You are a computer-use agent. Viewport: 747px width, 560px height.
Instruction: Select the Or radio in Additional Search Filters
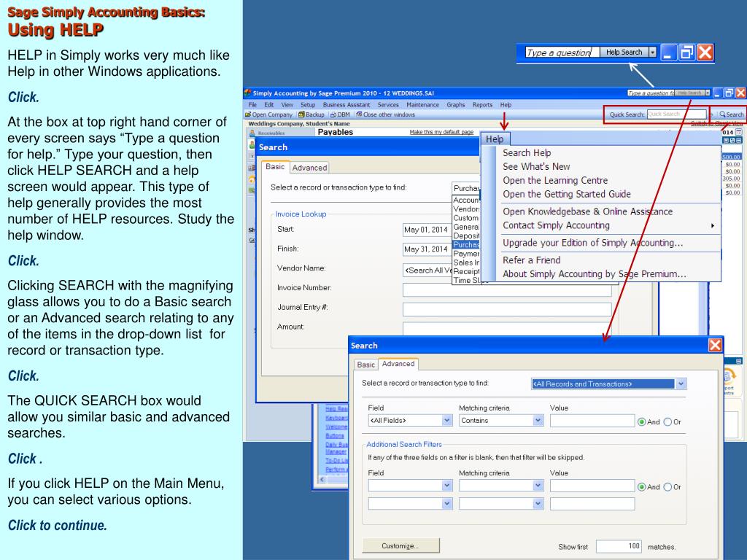[x=667, y=486]
